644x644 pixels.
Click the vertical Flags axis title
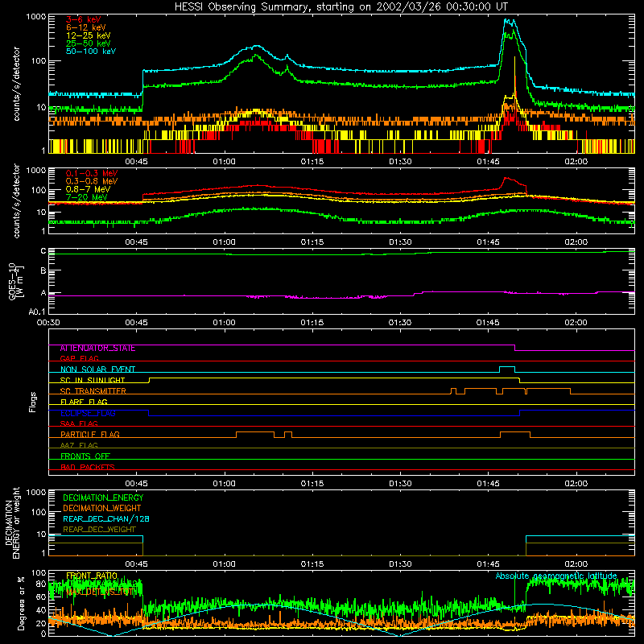pos(33,402)
